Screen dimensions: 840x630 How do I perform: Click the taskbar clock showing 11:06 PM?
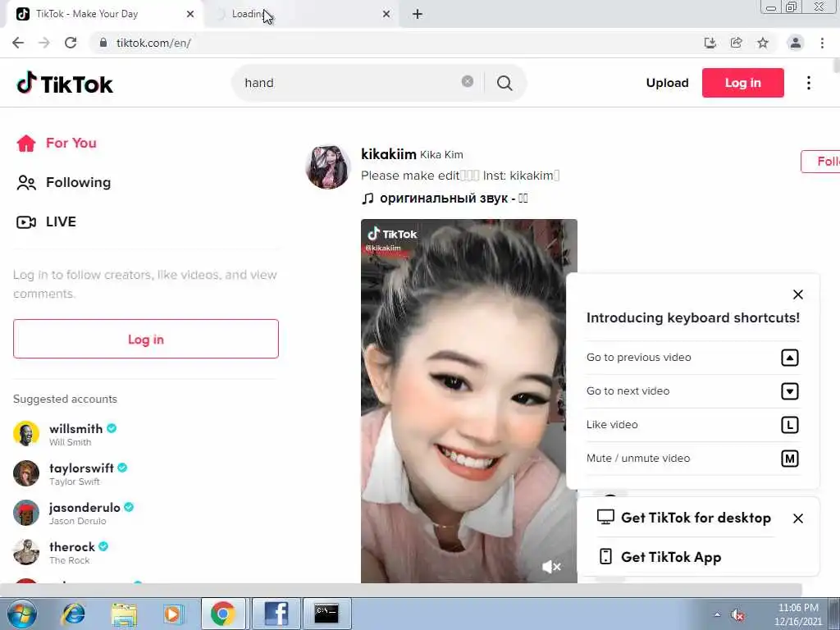(x=798, y=614)
